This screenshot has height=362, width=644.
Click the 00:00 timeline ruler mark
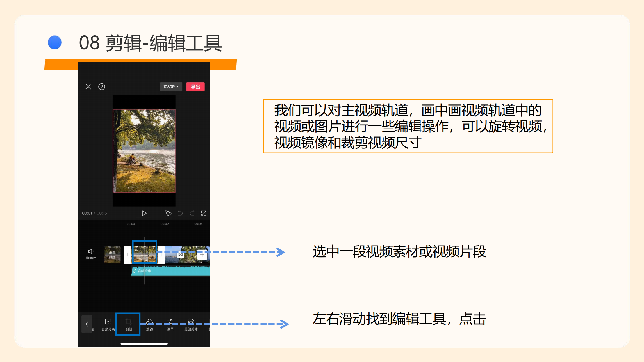pyautogui.click(x=131, y=224)
